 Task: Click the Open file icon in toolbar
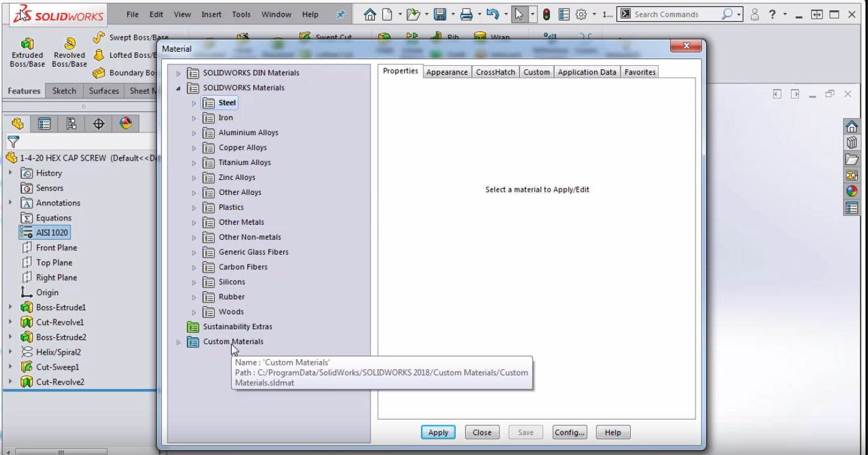tap(412, 14)
